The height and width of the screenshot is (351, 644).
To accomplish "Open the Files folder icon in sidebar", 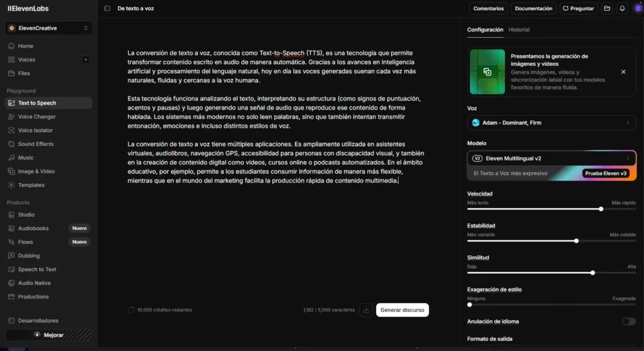I will (x=11, y=73).
